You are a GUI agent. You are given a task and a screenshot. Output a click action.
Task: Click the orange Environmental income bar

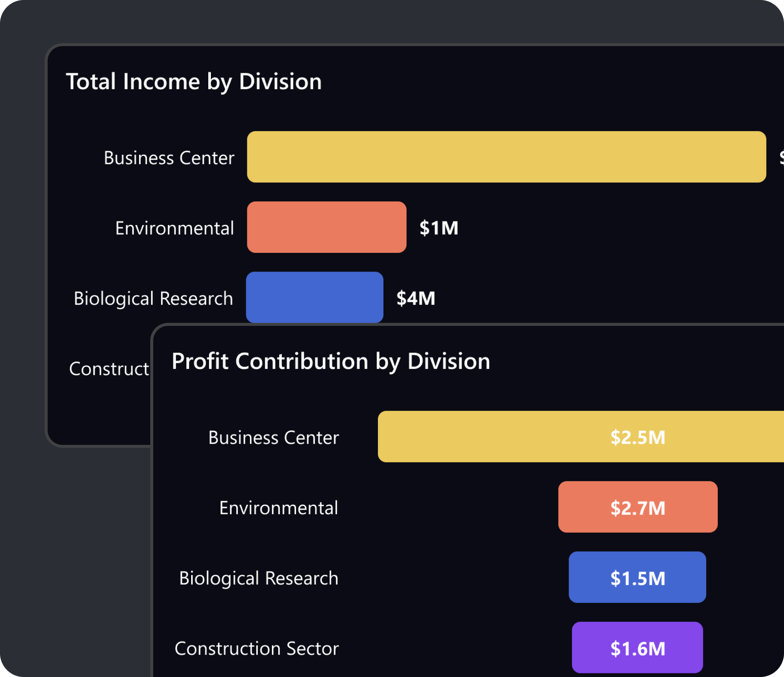point(327,227)
